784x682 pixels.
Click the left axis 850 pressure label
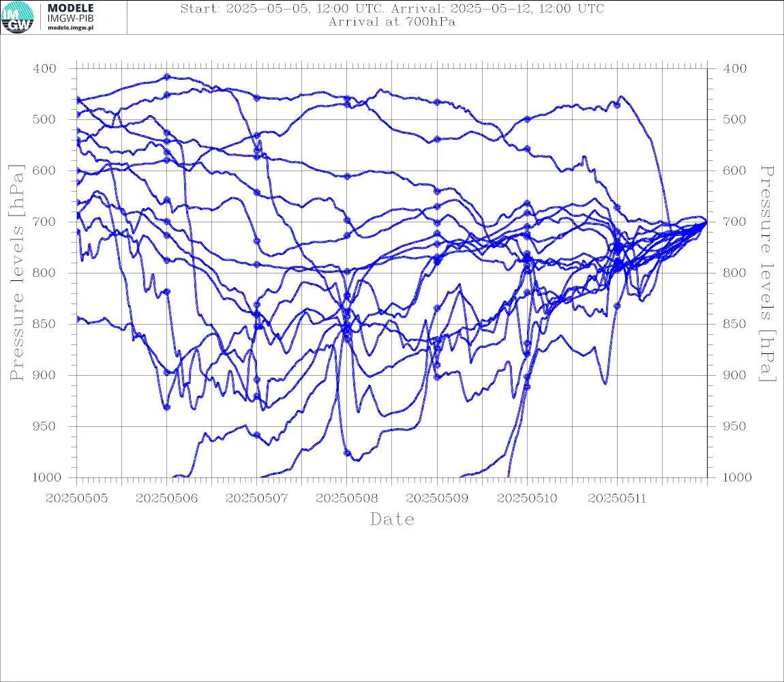point(44,324)
